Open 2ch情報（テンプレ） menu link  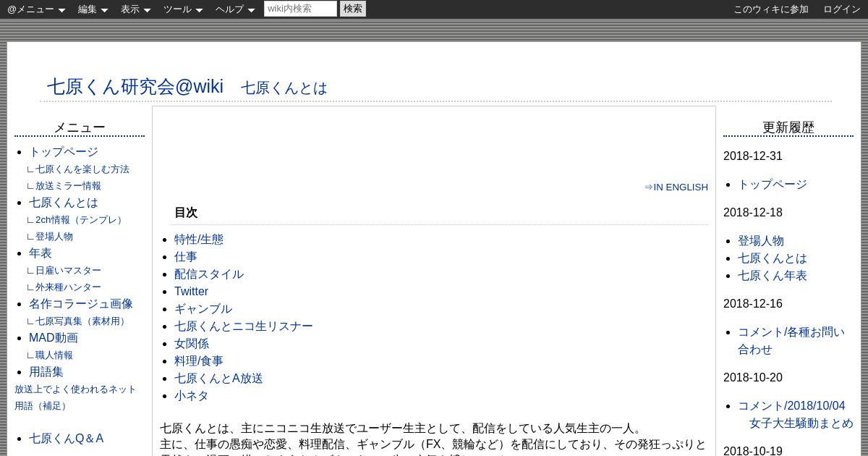[80, 220]
